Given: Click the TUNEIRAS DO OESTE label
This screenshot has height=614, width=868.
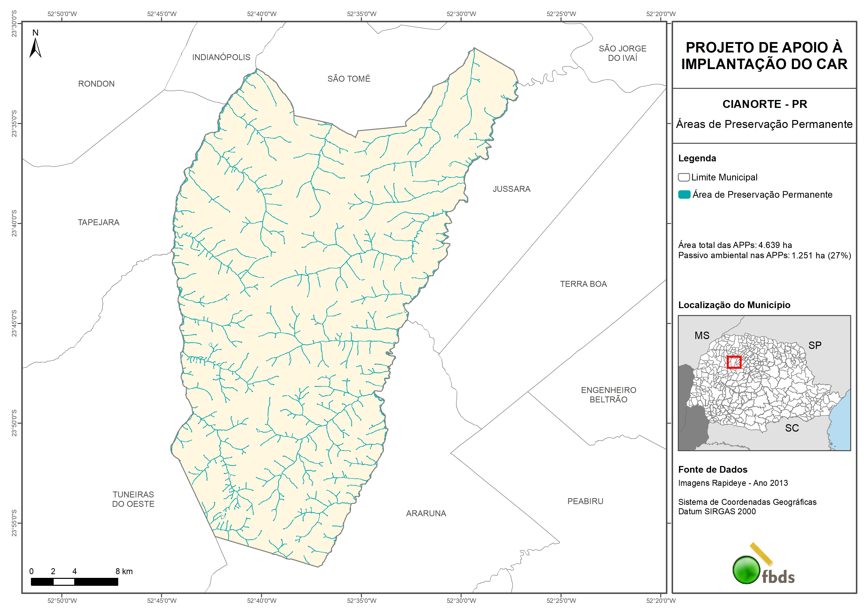Looking at the screenshot, I should [x=133, y=499].
